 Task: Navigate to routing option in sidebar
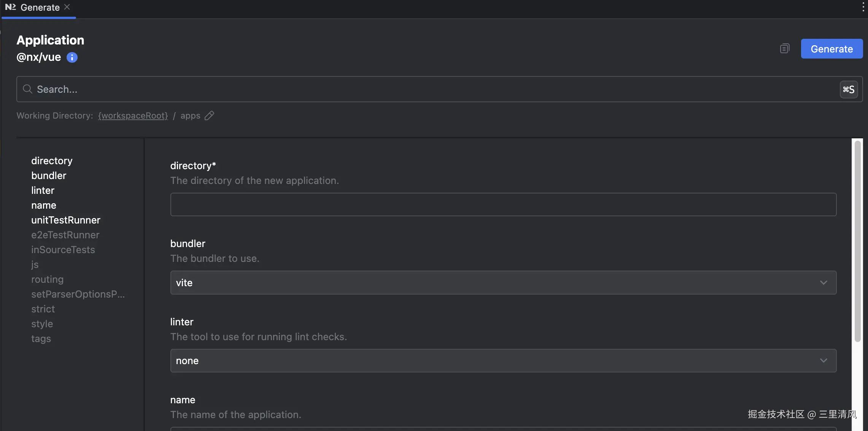47,279
